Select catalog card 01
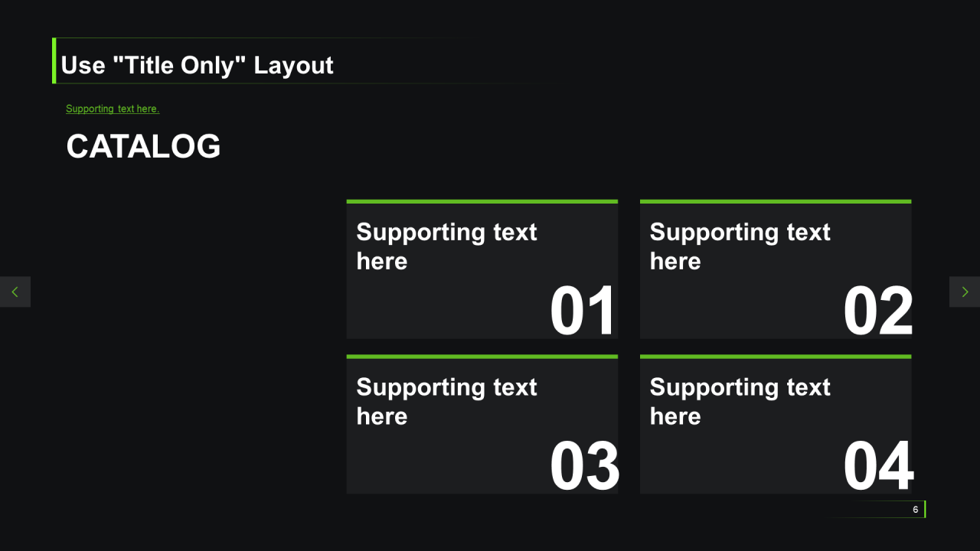 click(x=482, y=269)
